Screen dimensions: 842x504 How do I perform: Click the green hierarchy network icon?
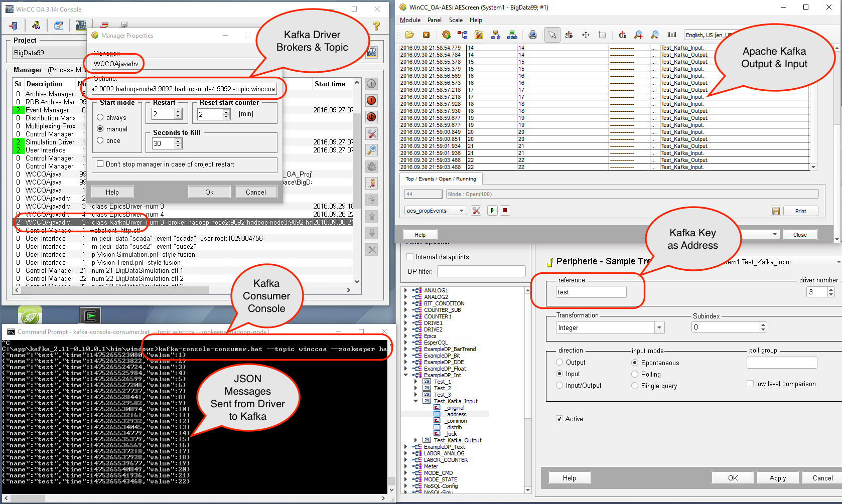(512, 35)
